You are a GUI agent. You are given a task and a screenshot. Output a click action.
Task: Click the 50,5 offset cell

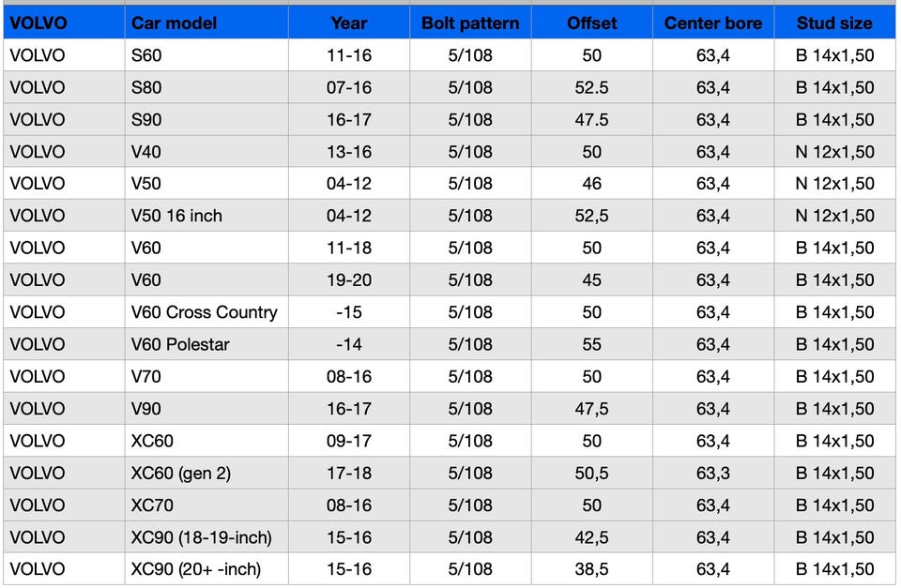(x=591, y=473)
